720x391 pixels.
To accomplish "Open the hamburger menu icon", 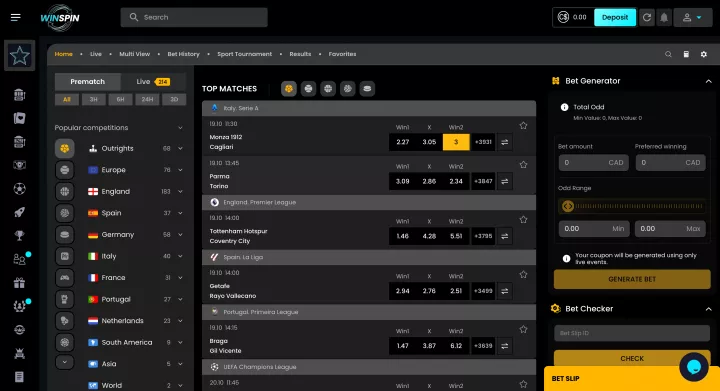I will (x=16, y=17).
